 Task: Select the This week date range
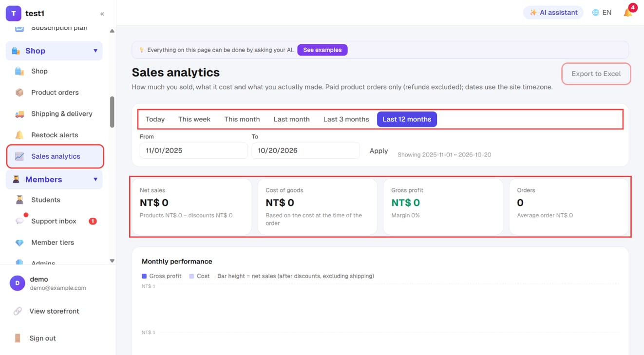coord(194,119)
